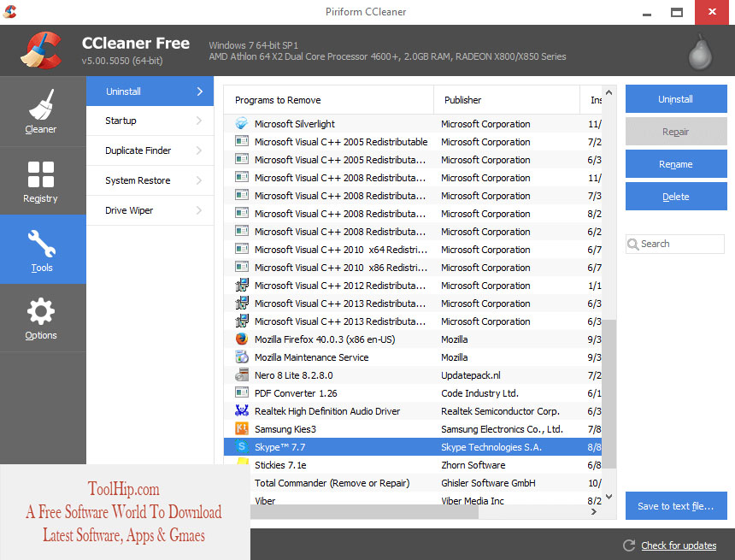Click Code Industry Ltd. publisher cell

pos(479,393)
